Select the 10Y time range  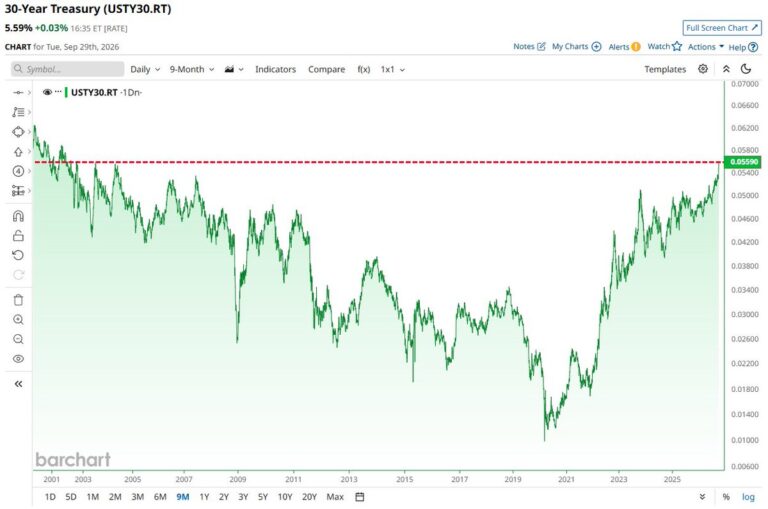click(285, 497)
